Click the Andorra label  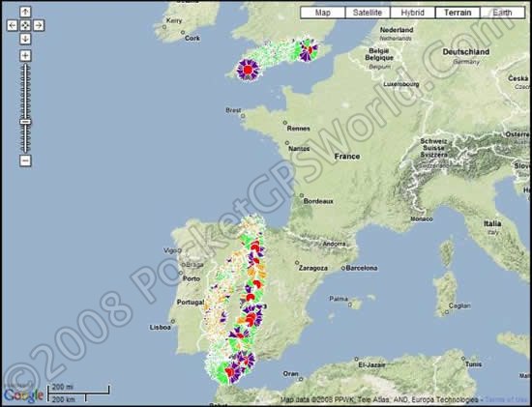point(334,244)
